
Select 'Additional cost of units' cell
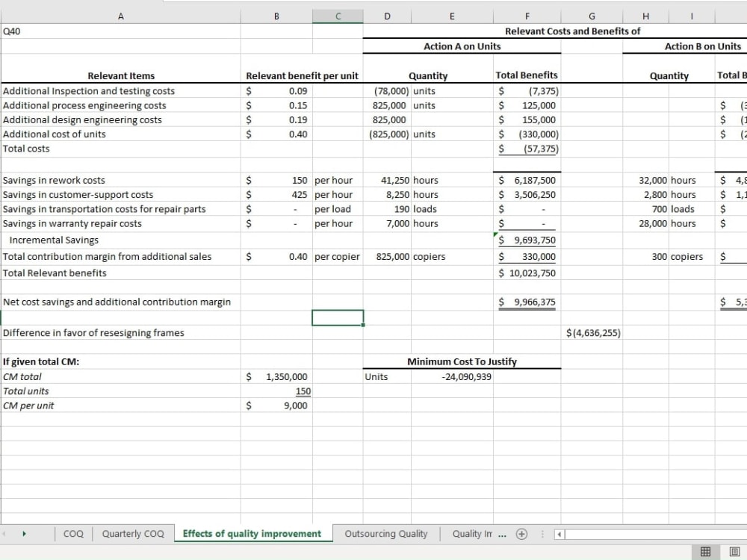pos(121,134)
